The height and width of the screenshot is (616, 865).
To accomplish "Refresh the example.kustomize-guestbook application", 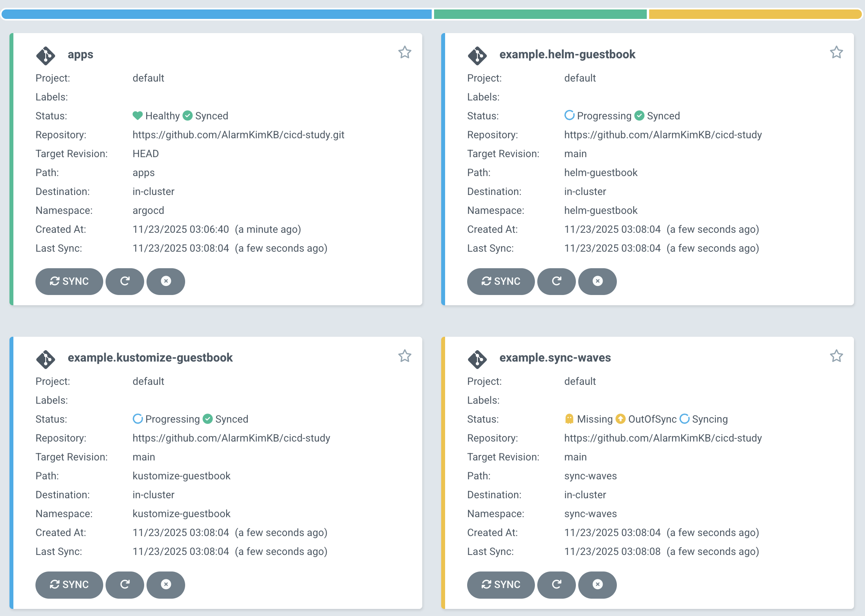I will click(x=125, y=584).
